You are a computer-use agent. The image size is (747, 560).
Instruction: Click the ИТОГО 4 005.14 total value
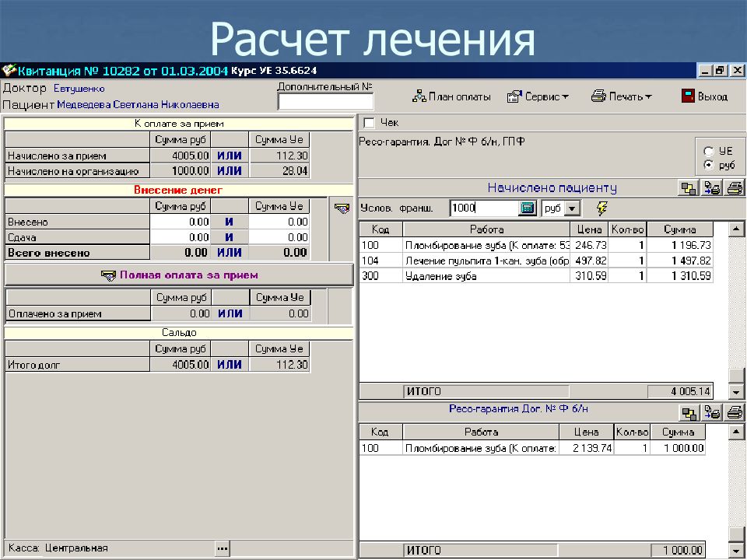pyautogui.click(x=680, y=391)
